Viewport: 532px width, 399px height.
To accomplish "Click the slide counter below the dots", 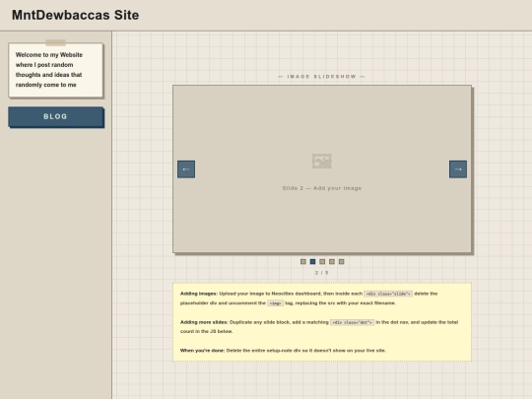I will (321, 273).
